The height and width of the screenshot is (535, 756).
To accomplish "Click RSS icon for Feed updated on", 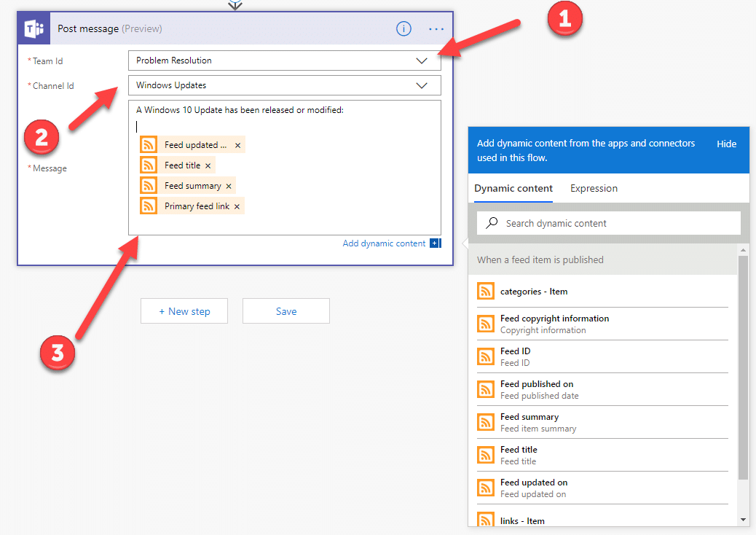I will coord(486,488).
